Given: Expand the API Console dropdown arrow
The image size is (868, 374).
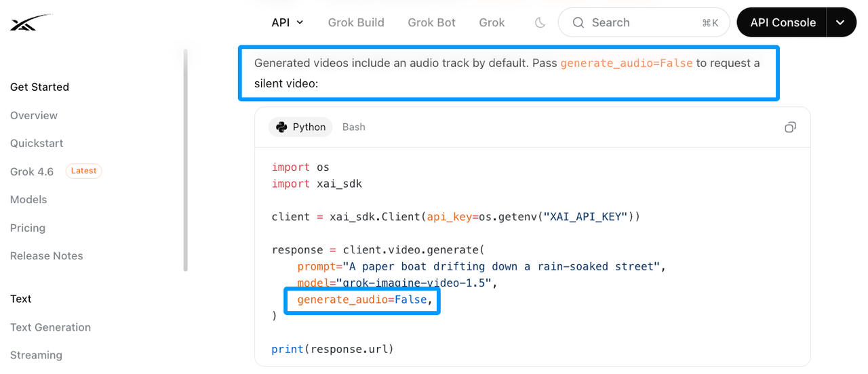Looking at the screenshot, I should (x=841, y=22).
